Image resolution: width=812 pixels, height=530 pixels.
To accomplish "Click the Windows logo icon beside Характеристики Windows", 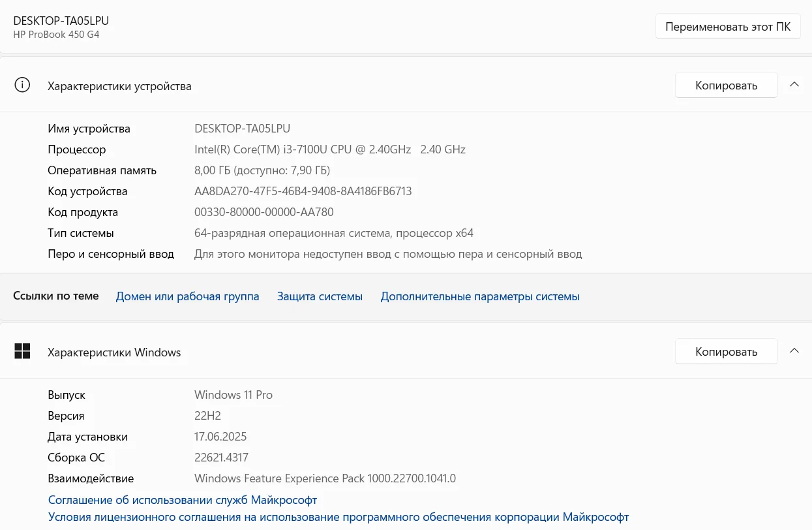I will coord(22,352).
